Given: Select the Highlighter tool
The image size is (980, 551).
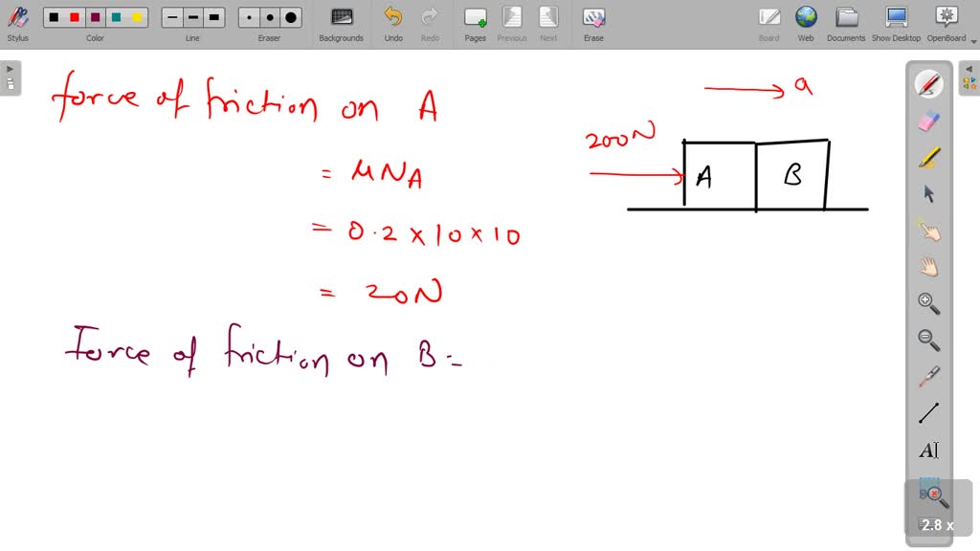Looking at the screenshot, I should (928, 156).
